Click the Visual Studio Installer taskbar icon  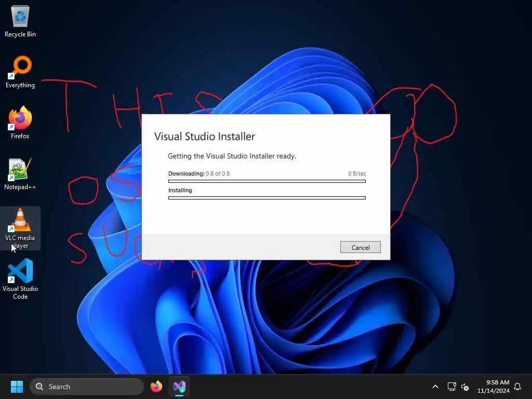179,387
